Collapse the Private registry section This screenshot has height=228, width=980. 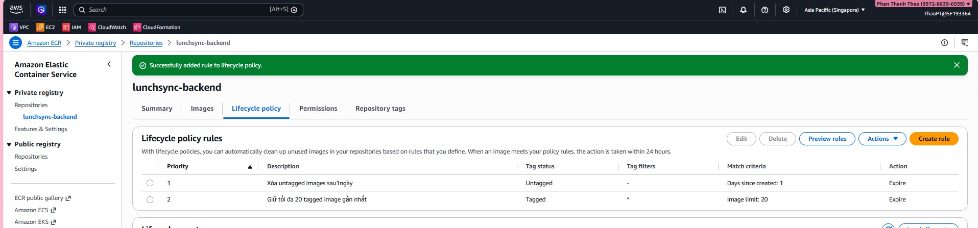click(x=9, y=93)
